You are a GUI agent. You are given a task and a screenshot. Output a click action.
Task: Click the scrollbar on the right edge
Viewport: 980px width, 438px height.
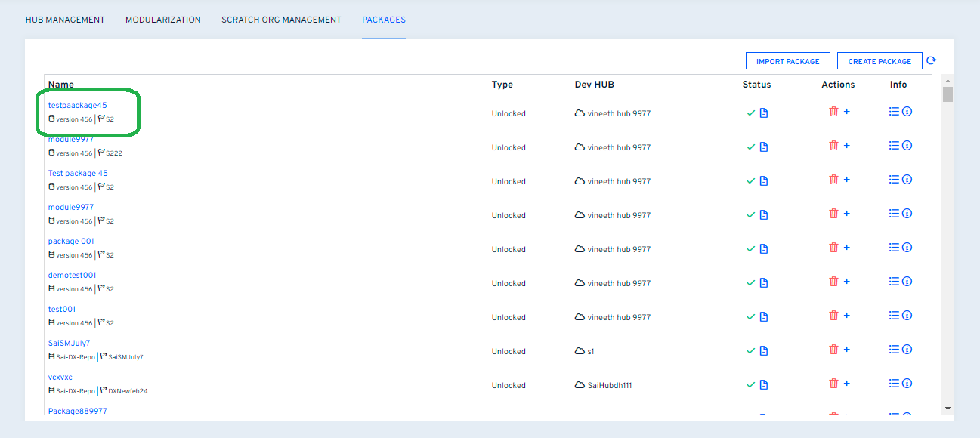click(x=947, y=97)
